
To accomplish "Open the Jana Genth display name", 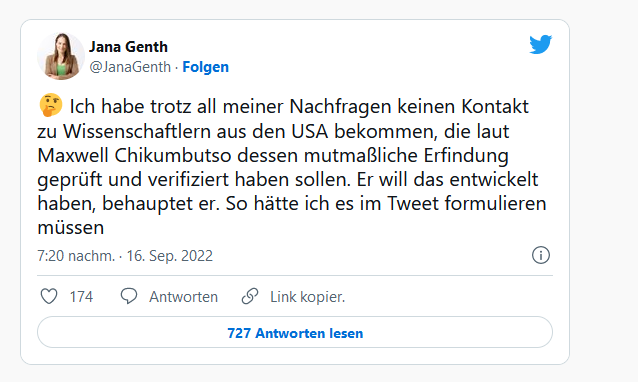I will point(128,47).
